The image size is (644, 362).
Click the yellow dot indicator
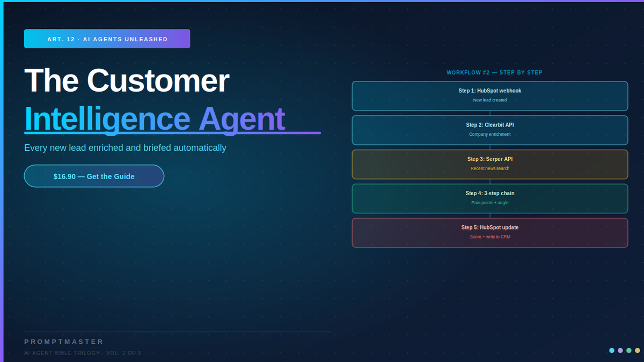638,350
